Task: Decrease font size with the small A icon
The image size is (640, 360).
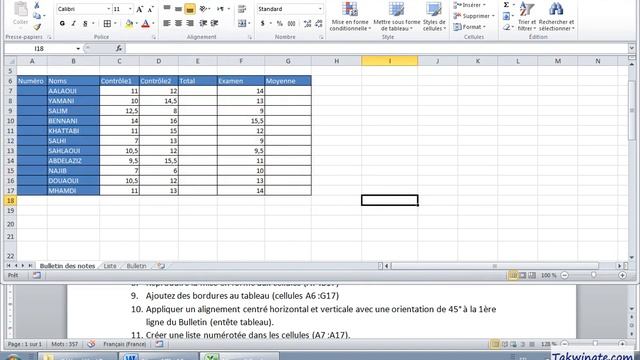Action: (151, 9)
